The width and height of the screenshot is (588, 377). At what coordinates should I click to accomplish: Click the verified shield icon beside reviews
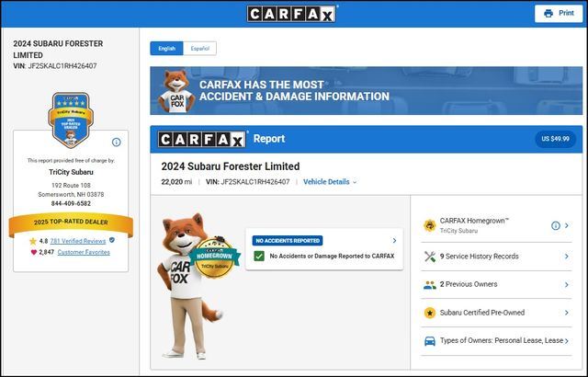112,240
